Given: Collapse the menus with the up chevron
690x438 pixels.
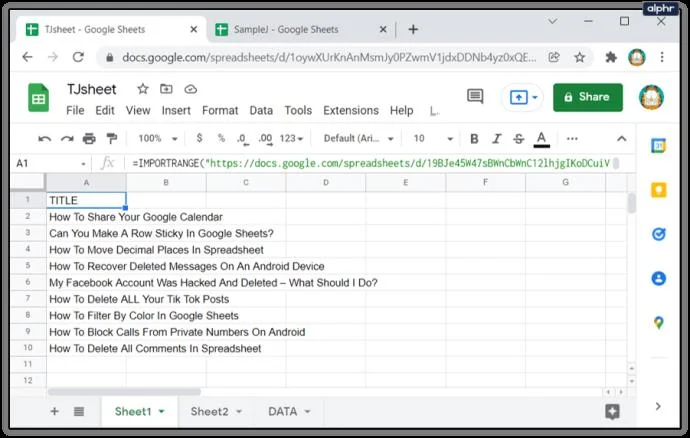Looking at the screenshot, I should coord(621,139).
